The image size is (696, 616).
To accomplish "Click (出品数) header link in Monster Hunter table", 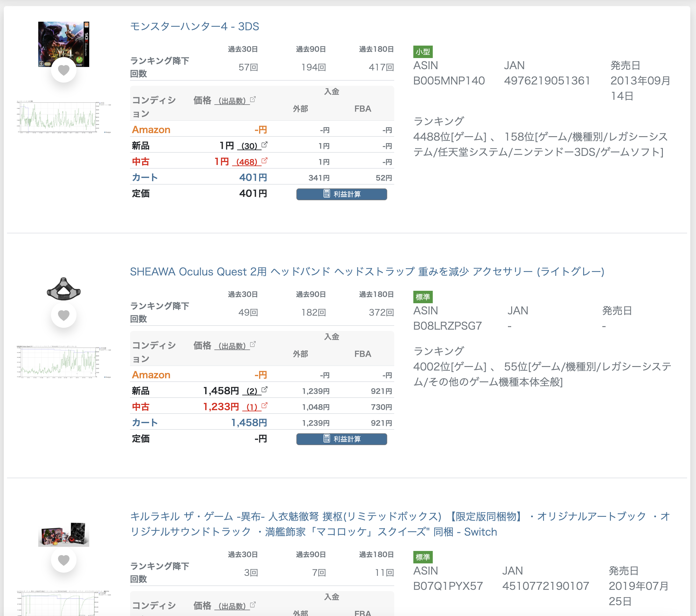I will pyautogui.click(x=232, y=101).
